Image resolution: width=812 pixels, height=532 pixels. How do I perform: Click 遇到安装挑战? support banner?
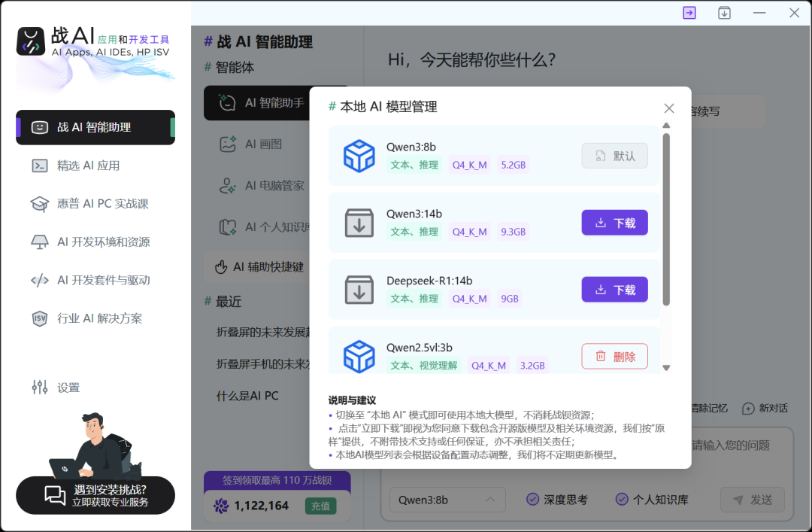95,496
